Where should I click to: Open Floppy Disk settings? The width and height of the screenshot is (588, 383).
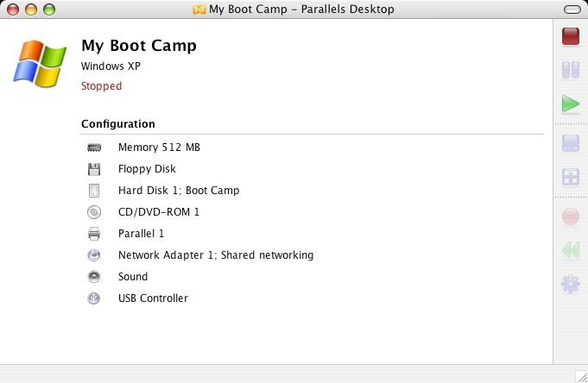(x=147, y=169)
